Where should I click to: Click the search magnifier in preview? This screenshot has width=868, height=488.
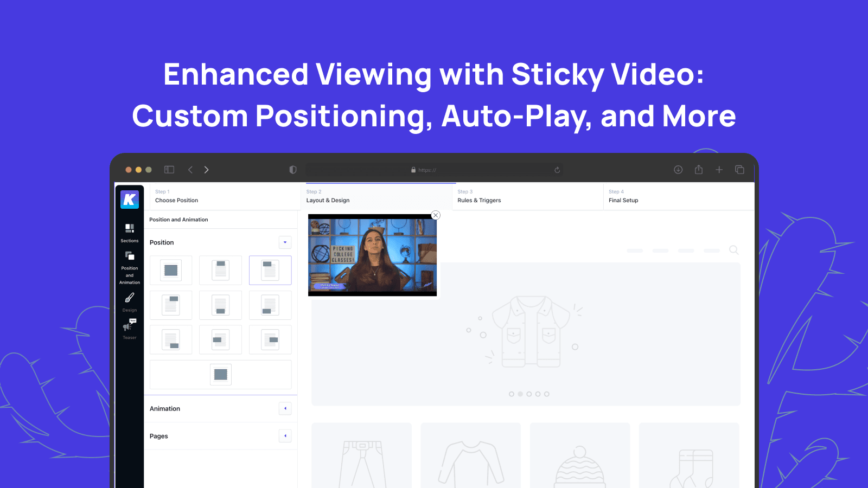tap(733, 250)
